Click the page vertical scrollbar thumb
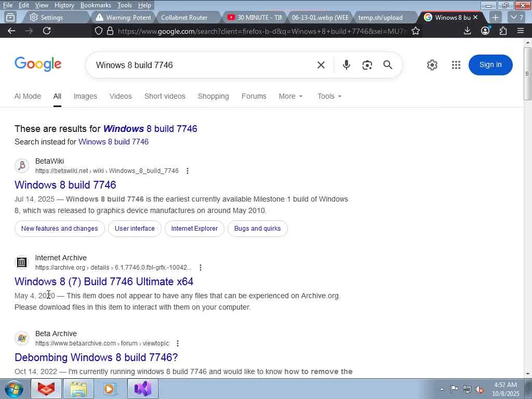Screen dimensions: 532x399 click(527, 74)
